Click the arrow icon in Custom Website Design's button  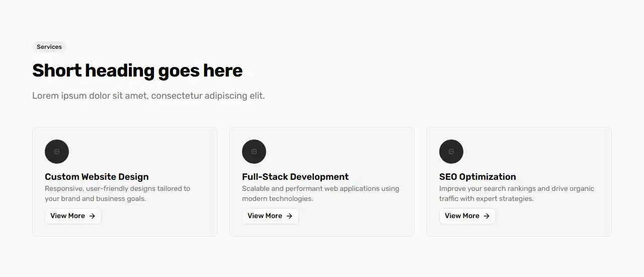[x=92, y=216]
